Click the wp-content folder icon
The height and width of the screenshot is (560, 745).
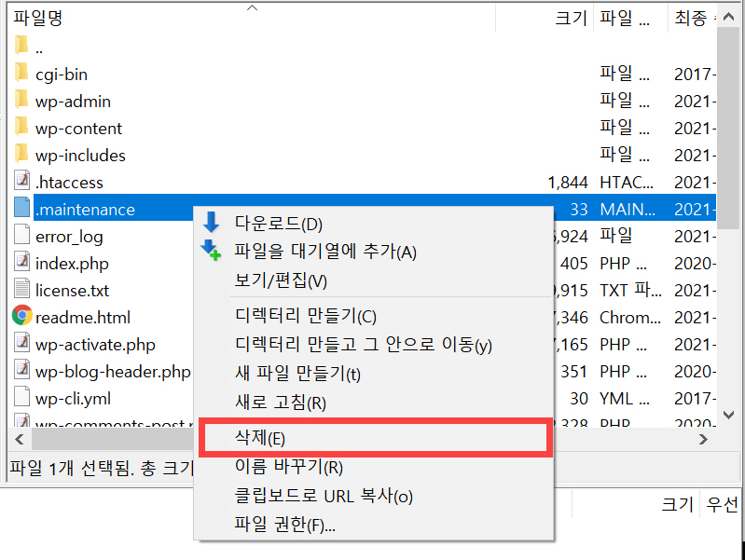point(21,127)
